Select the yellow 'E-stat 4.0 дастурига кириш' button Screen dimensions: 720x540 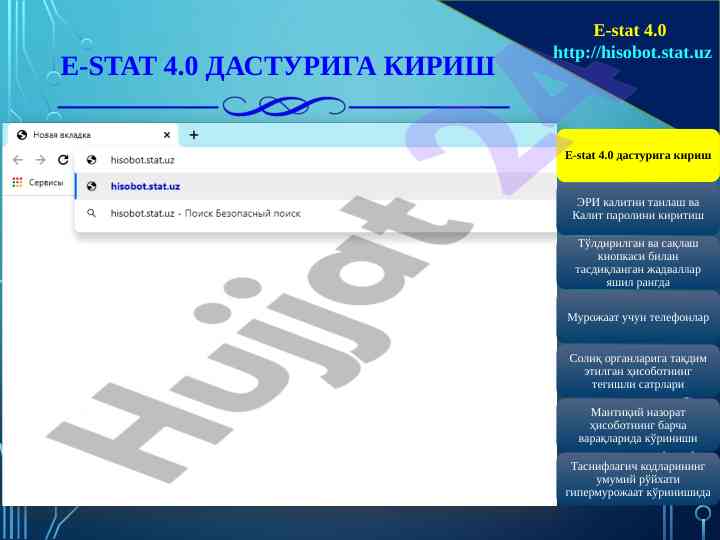pyautogui.click(x=638, y=155)
